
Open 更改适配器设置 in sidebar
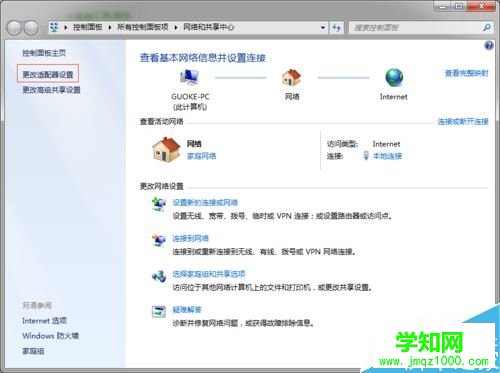click(48, 74)
